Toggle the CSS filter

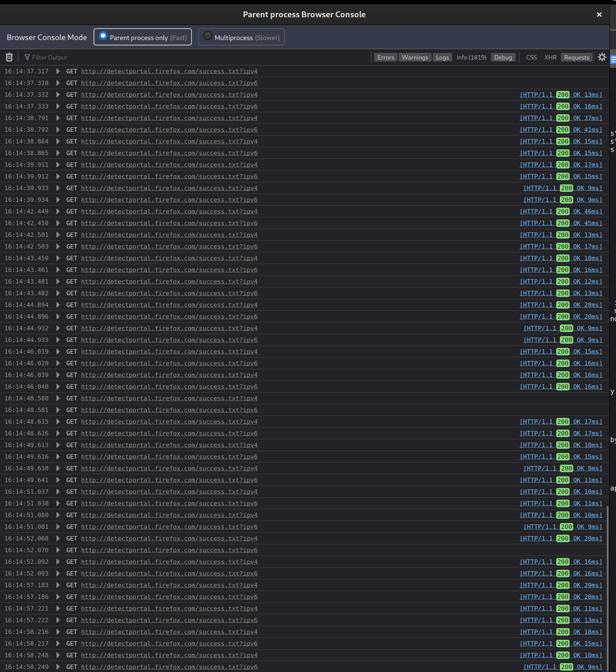[x=531, y=57]
